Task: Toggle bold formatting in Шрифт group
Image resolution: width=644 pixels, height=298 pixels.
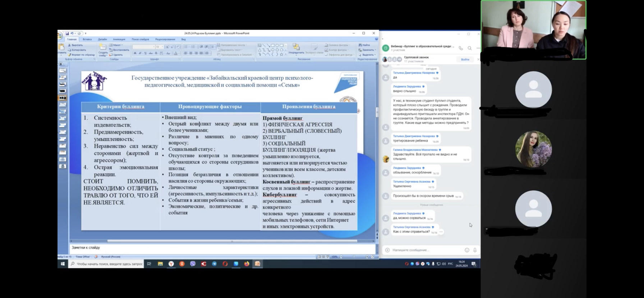Action: [135, 53]
